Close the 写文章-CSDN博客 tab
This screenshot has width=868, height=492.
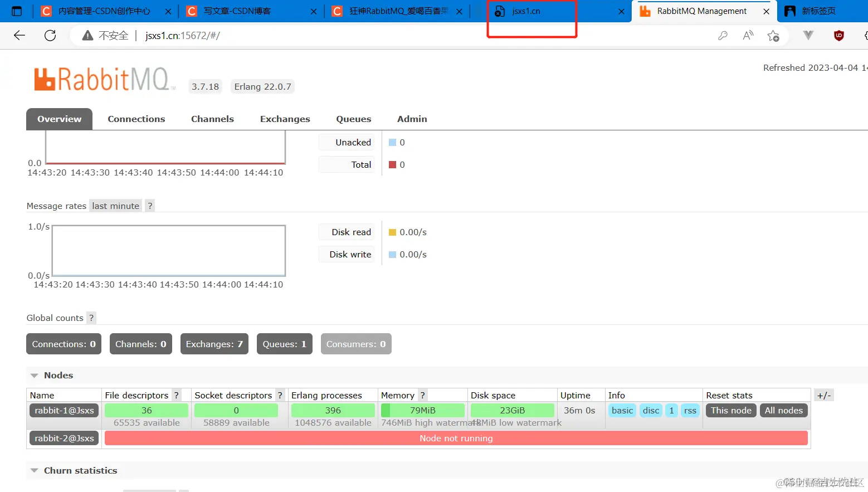[314, 11]
